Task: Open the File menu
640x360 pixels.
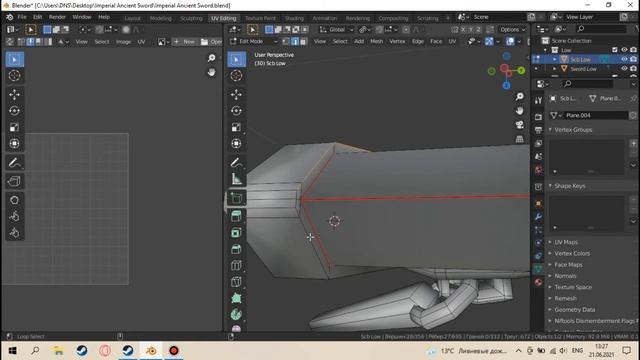Action: (x=22, y=17)
